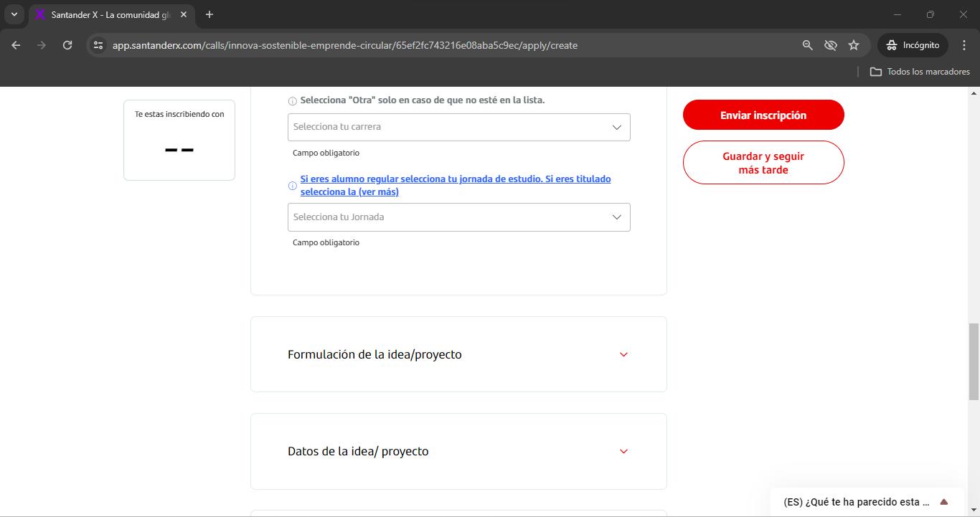Click the zoom magnifier icon in address bar
The width and height of the screenshot is (980, 517).
(x=807, y=45)
